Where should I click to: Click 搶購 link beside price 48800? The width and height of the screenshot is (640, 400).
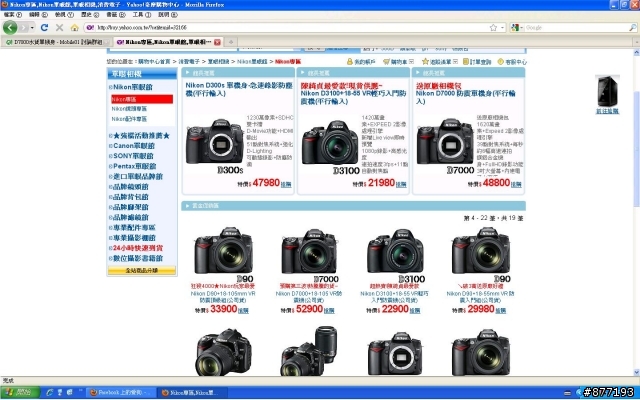coord(516,184)
